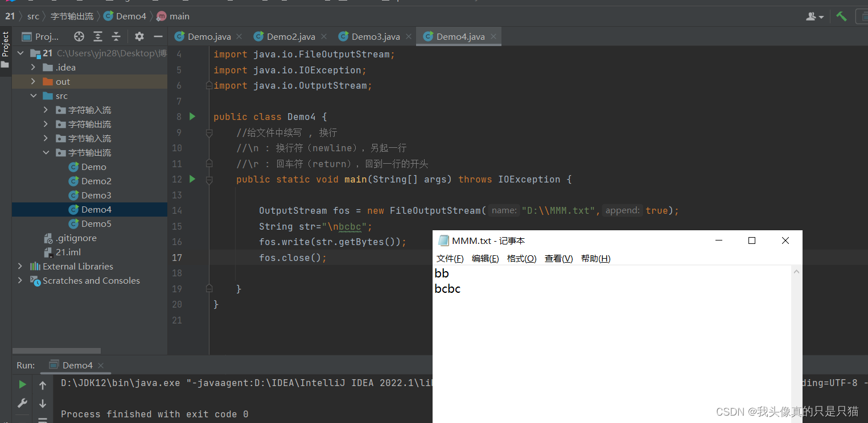
Task: Click the wrench icon in Run panel
Action: tap(22, 403)
